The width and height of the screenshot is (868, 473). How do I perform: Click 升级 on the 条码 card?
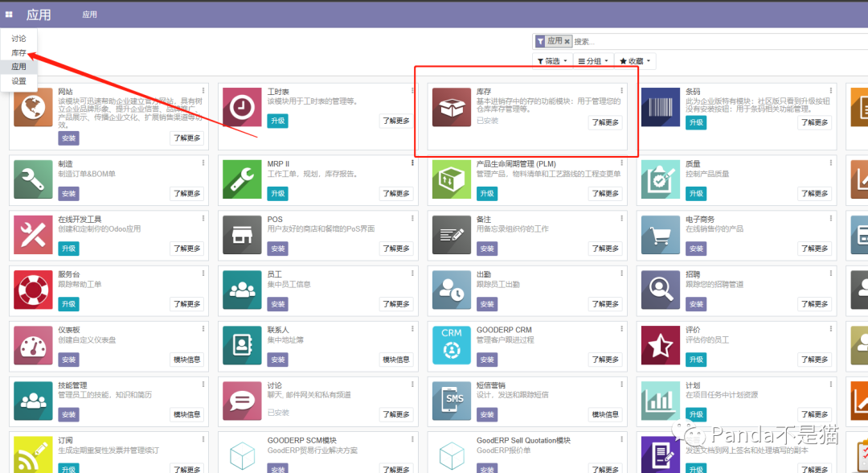[x=696, y=122]
